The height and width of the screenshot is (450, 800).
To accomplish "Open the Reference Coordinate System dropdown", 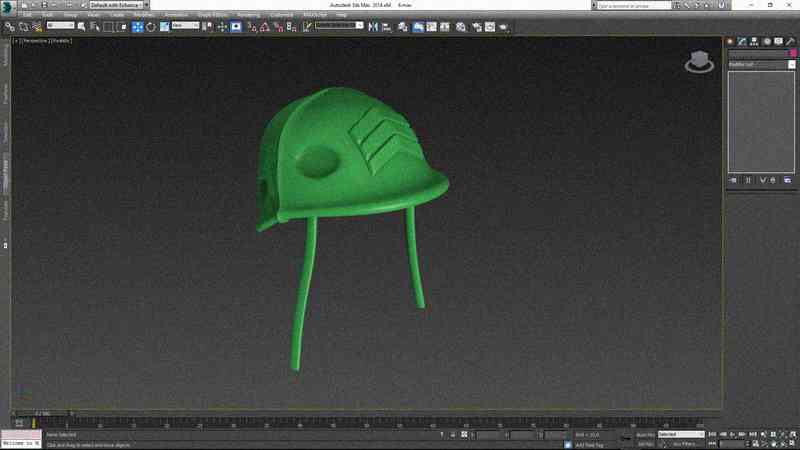I will (185, 25).
